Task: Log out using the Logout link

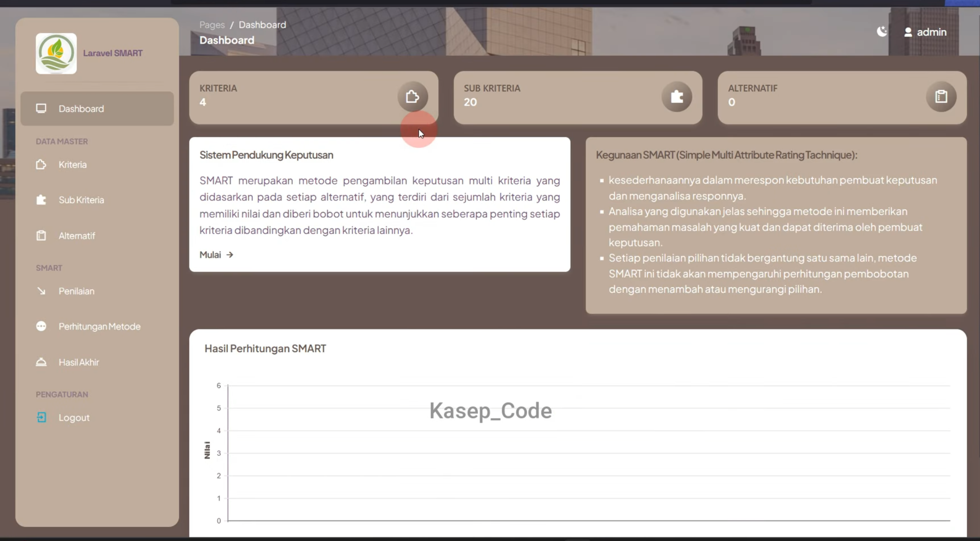Action: click(x=97, y=417)
